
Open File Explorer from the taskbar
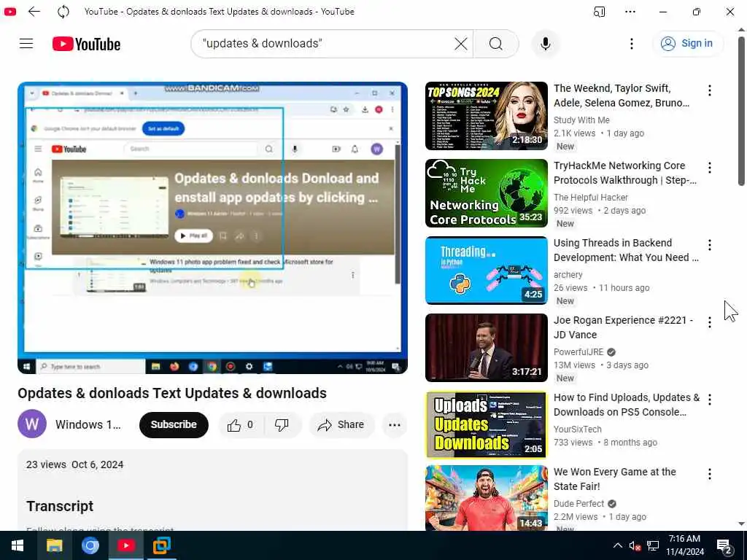pyautogui.click(x=54, y=545)
